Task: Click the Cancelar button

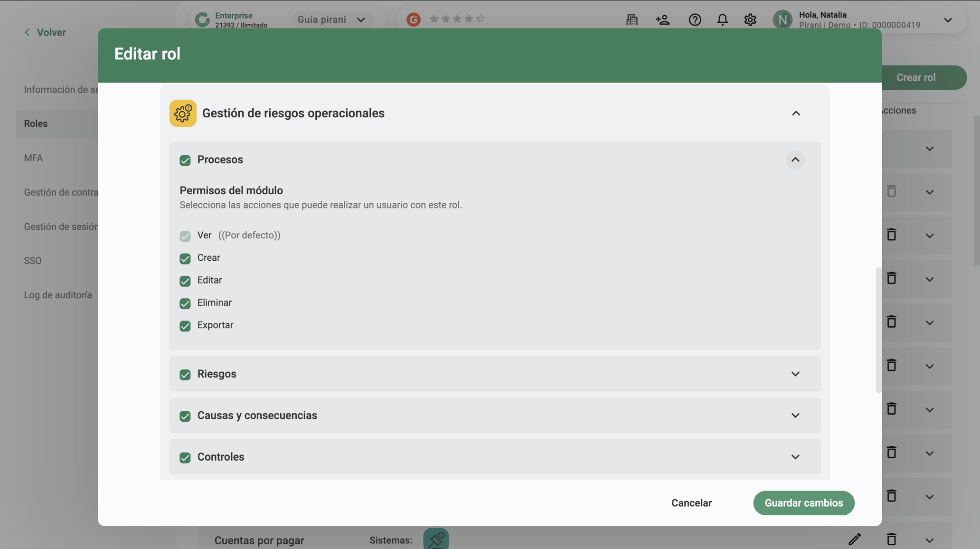Action: tap(691, 503)
